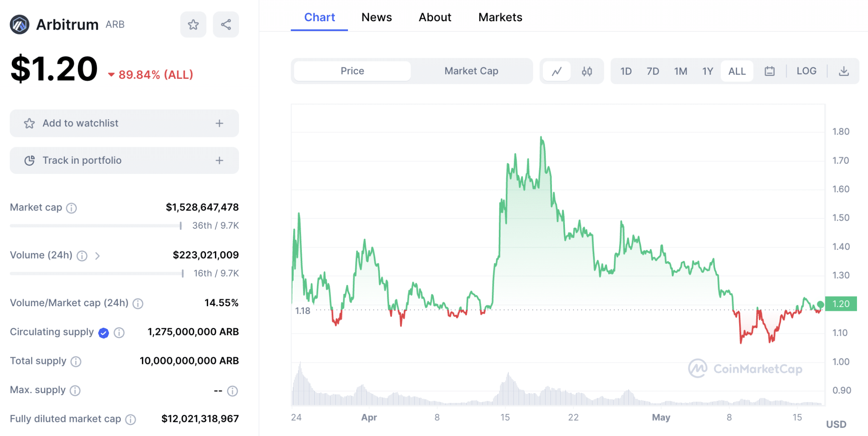Switch to candlestick chart icon
Image resolution: width=868 pixels, height=436 pixels.
pos(587,71)
